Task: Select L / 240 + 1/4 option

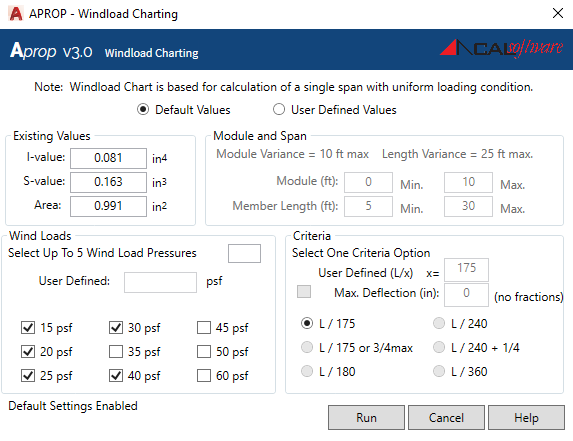Action: tap(439, 347)
